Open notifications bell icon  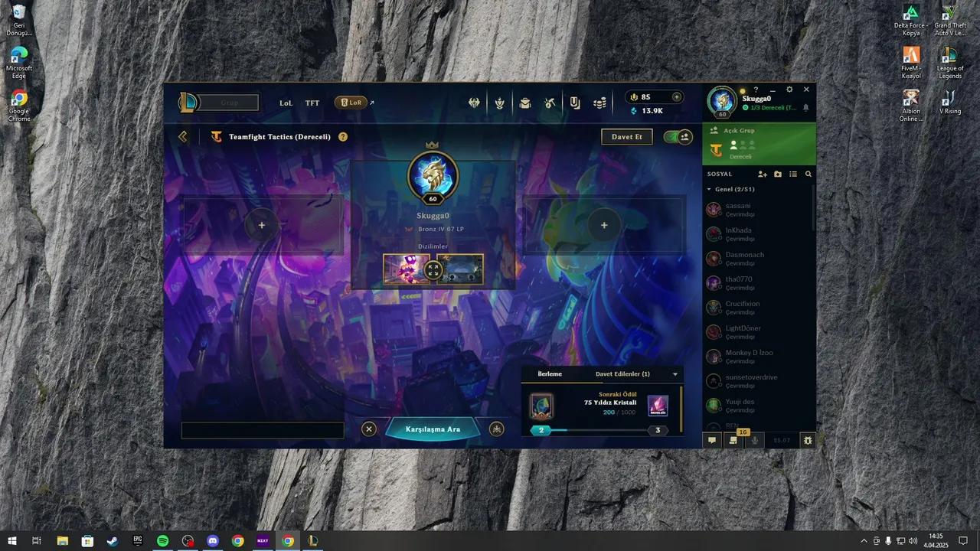pyautogui.click(x=805, y=108)
